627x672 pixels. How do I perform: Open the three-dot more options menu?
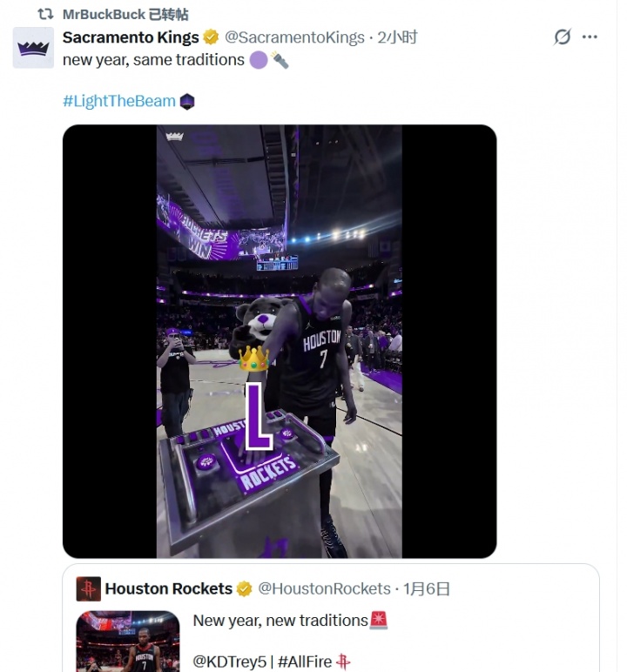[x=590, y=37]
